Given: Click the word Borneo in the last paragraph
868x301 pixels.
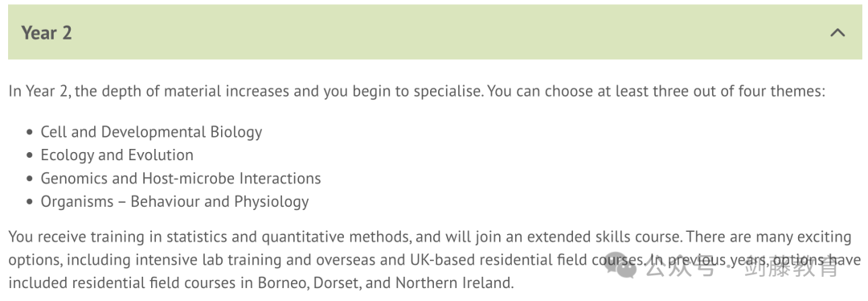Looking at the screenshot, I should [x=283, y=283].
